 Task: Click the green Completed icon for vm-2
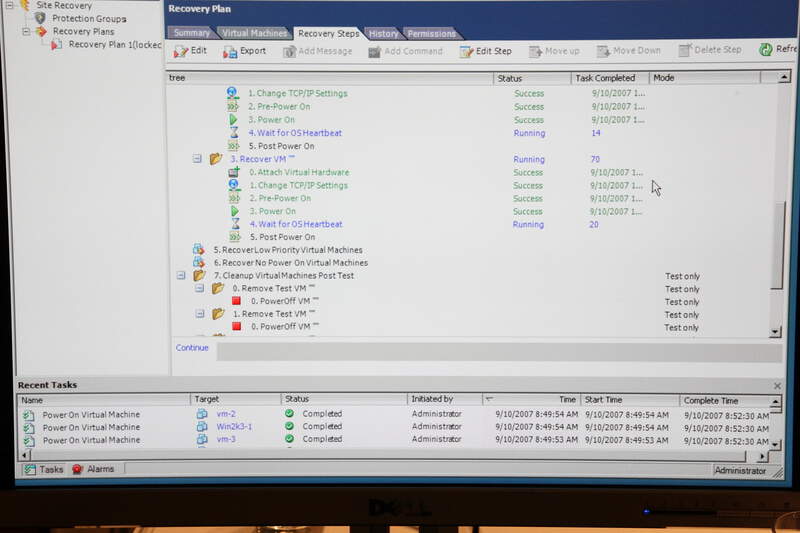(x=289, y=414)
